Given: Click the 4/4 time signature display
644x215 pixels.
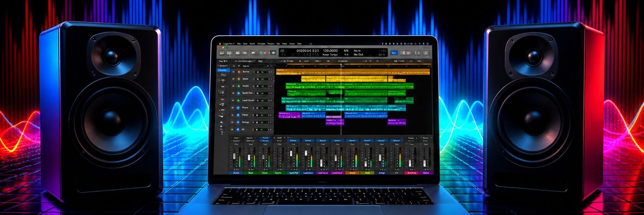Looking at the screenshot, I should 346,50.
